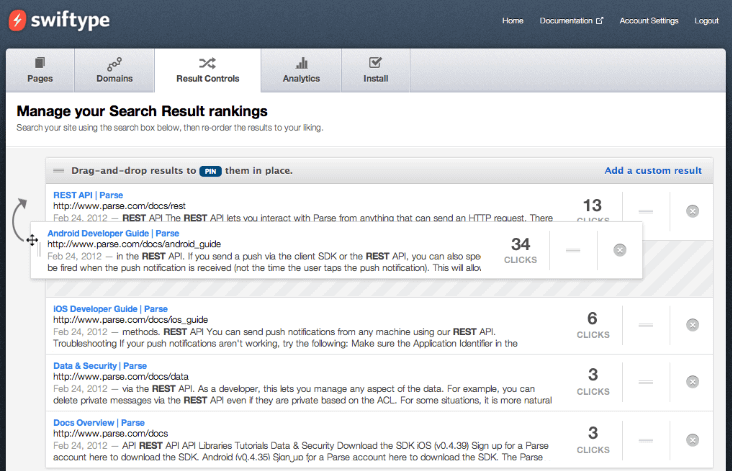This screenshot has height=471, width=732.
Task: Click the Home link
Action: pos(513,21)
